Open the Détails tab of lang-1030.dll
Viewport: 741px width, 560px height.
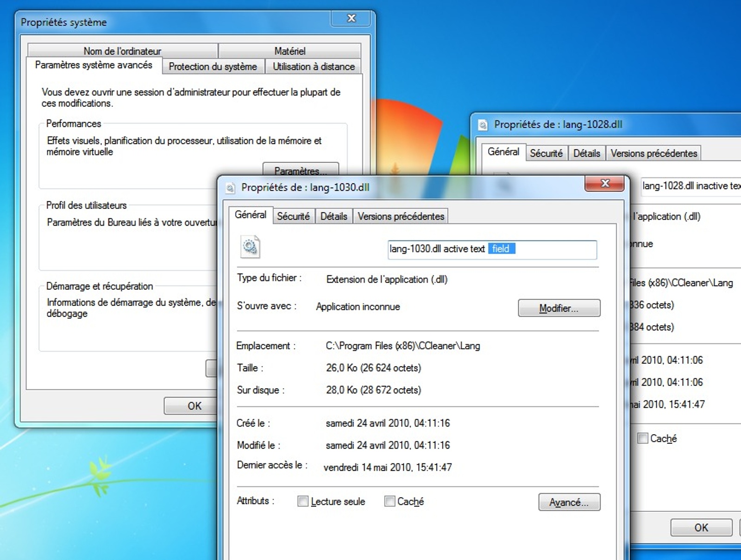[333, 216]
